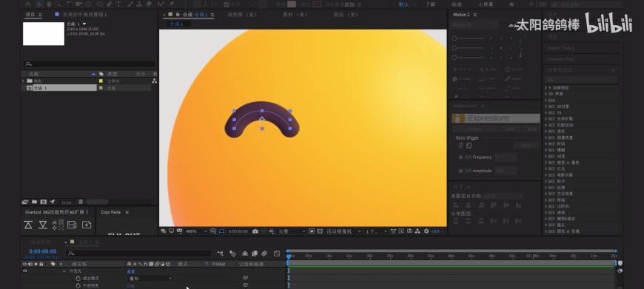The height and width of the screenshot is (289, 644).
Task: Open the 活动摄像机 camera dropdown
Action: [x=343, y=231]
